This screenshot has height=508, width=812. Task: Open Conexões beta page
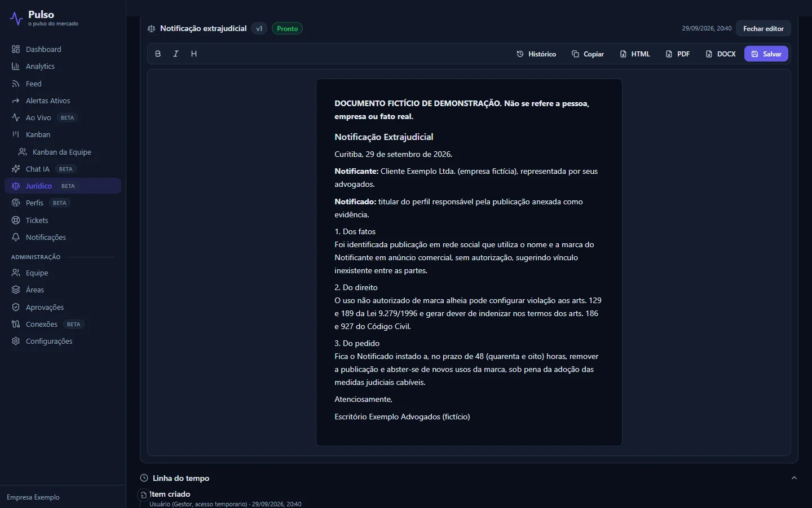click(63, 324)
